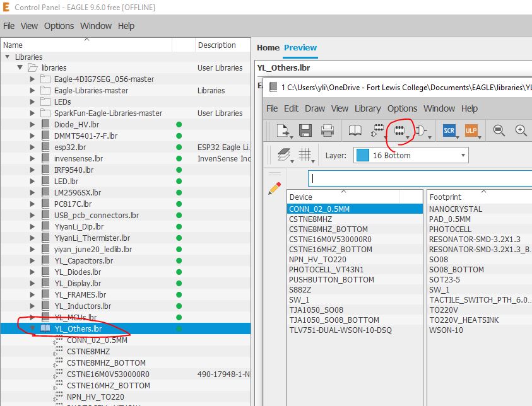Expand the yiyan_june20_ledlib.lbr library
This screenshot has width=532, height=406.
pyautogui.click(x=32, y=249)
